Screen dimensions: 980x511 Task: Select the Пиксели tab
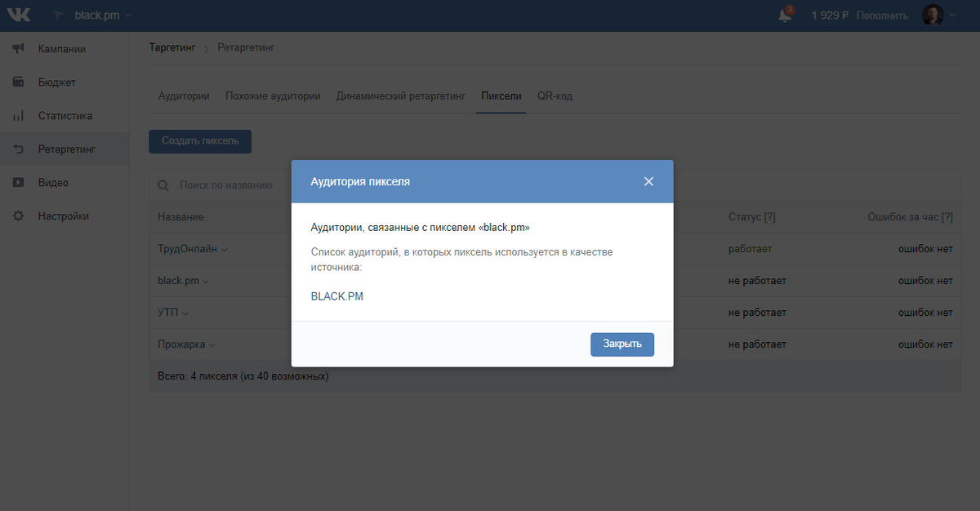tap(501, 96)
